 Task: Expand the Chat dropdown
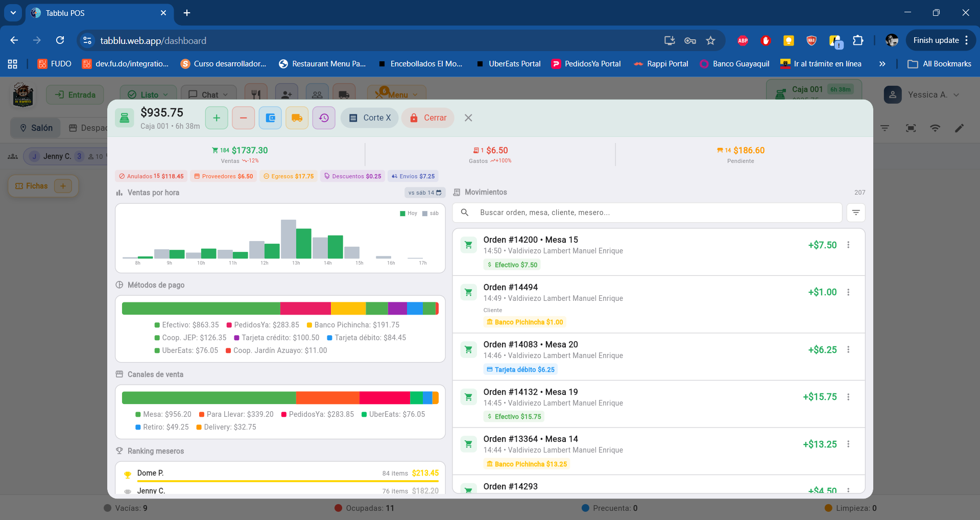[x=209, y=94]
